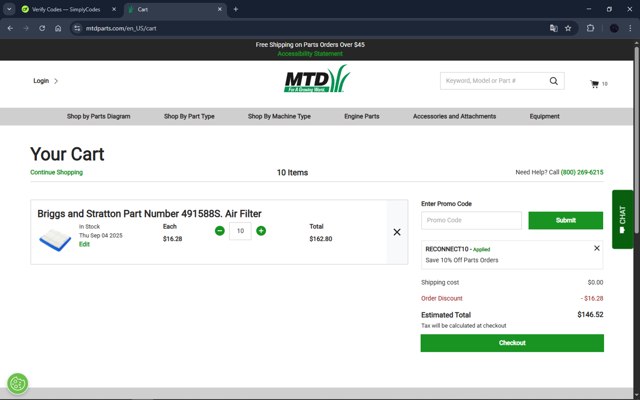Close the Cart tab
Viewport: 640px width, 400px height.
pyautogui.click(x=220, y=9)
